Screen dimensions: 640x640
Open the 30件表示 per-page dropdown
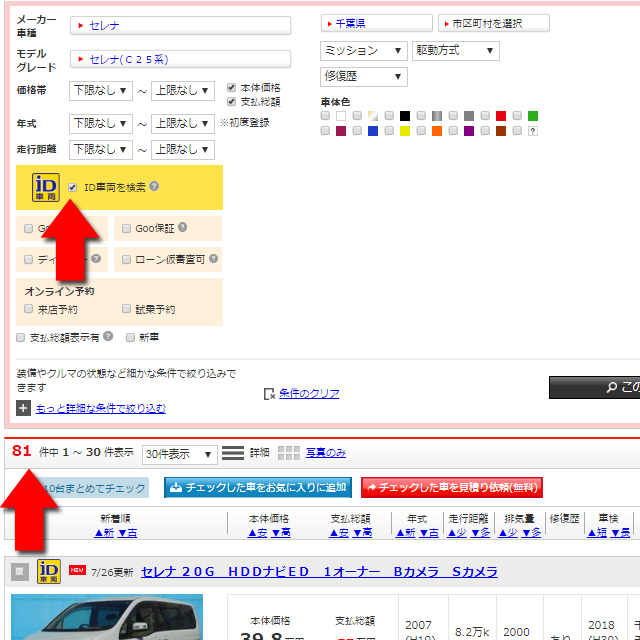pos(180,454)
